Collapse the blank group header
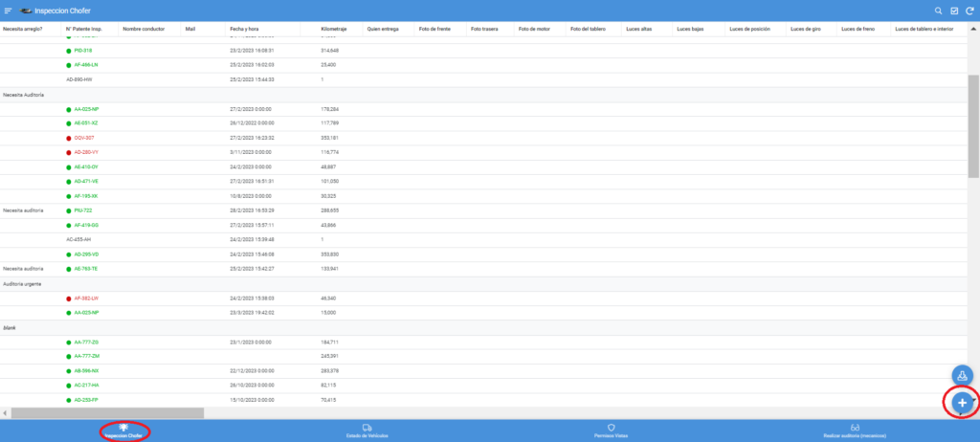Screen dimensions: 980x442 [10, 327]
